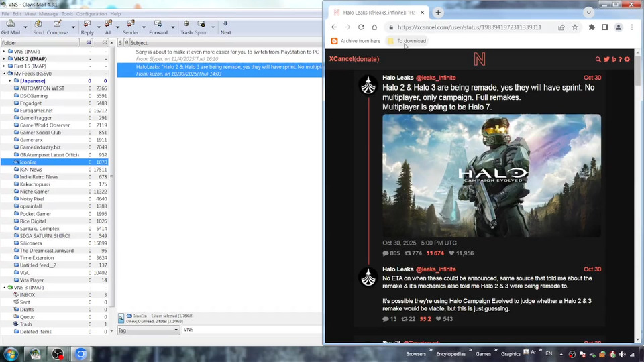Click the volume speaker tray icon
The image size is (644, 362).
point(623,354)
